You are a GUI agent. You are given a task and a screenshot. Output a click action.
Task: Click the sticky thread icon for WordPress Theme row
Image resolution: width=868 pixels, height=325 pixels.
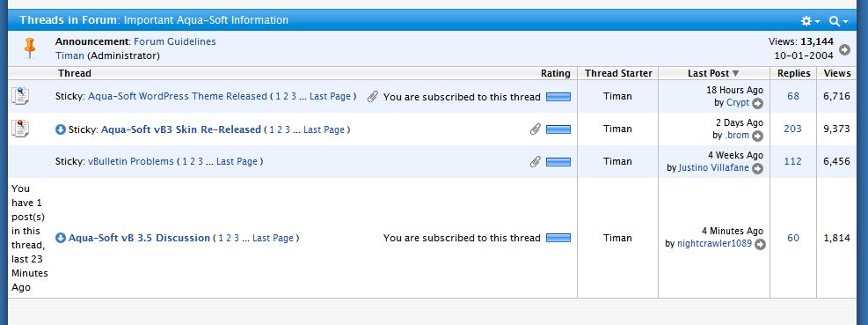pos(20,96)
